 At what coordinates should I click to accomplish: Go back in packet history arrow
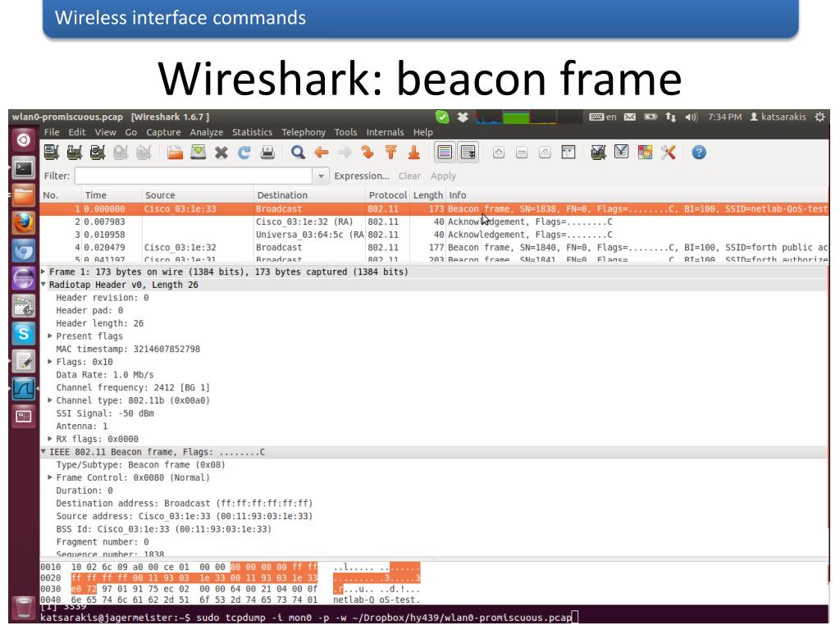click(322, 153)
